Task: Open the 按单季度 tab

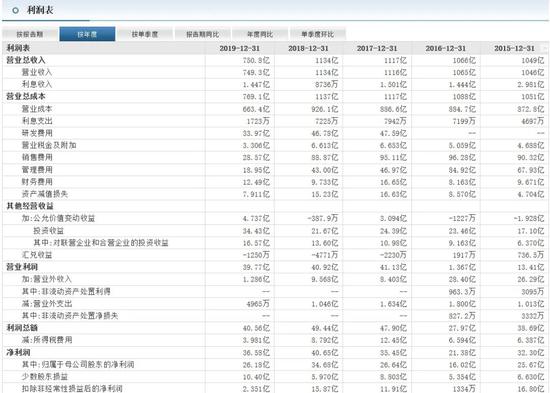Action: (x=145, y=34)
